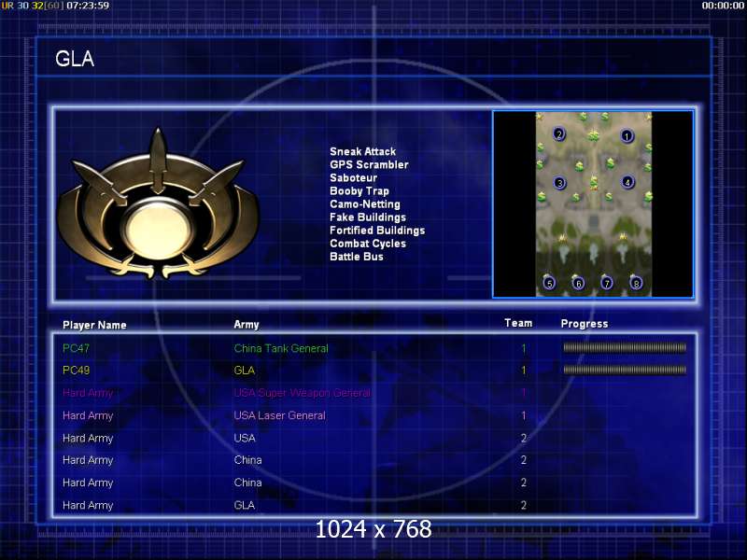
Task: Click the GLA army entry in the last row
Action: (x=245, y=505)
